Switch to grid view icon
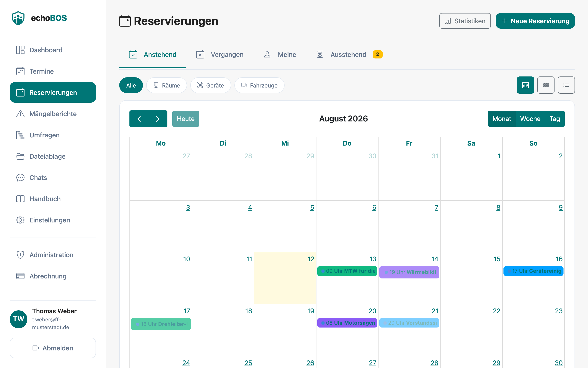 pyautogui.click(x=546, y=85)
